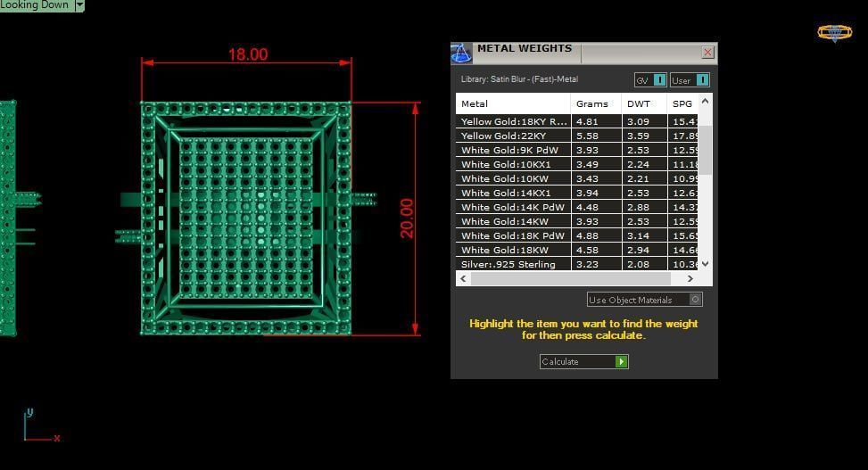
Task: Select the White Gold:10KW row
Action: click(577, 178)
